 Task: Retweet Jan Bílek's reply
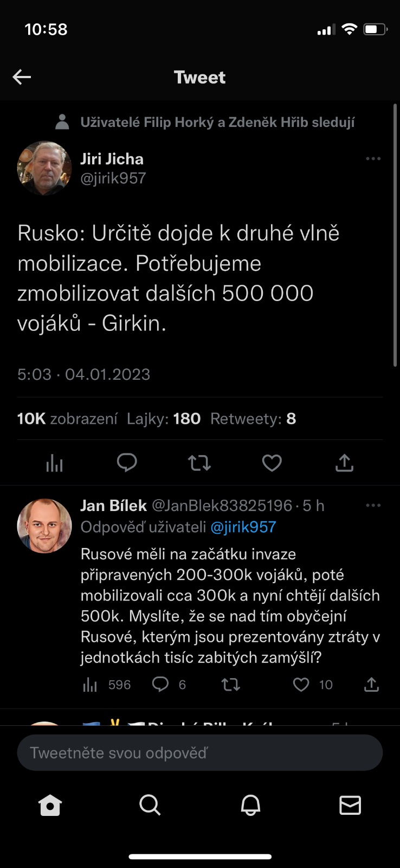pos(230,685)
